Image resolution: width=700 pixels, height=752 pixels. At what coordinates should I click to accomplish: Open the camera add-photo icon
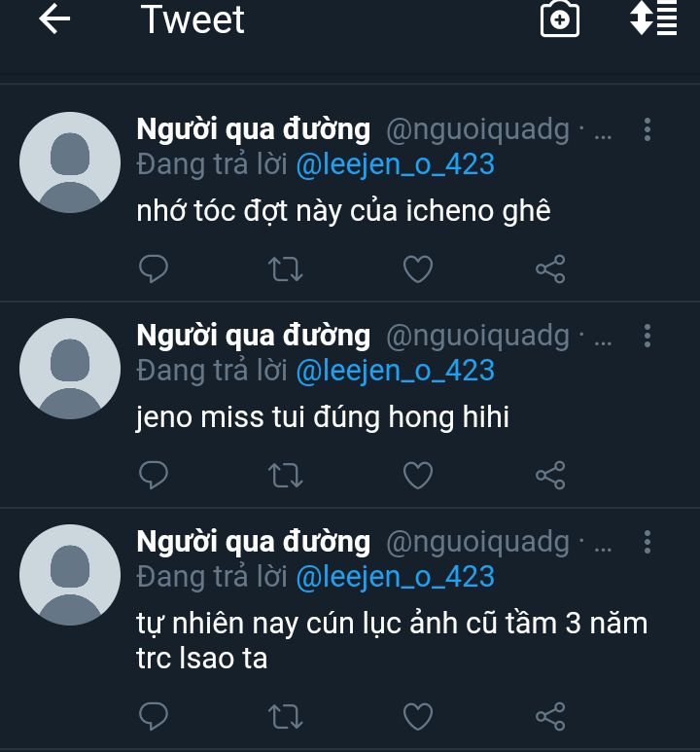pos(560,20)
